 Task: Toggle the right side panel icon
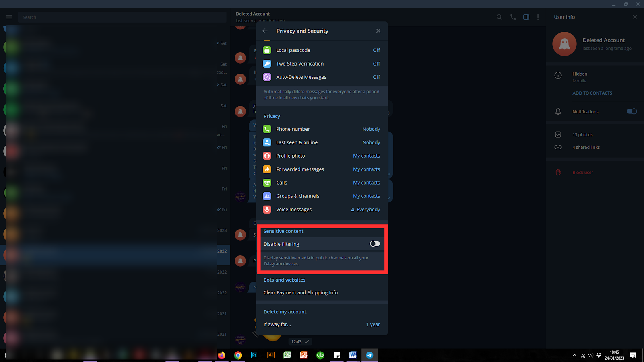(x=526, y=17)
